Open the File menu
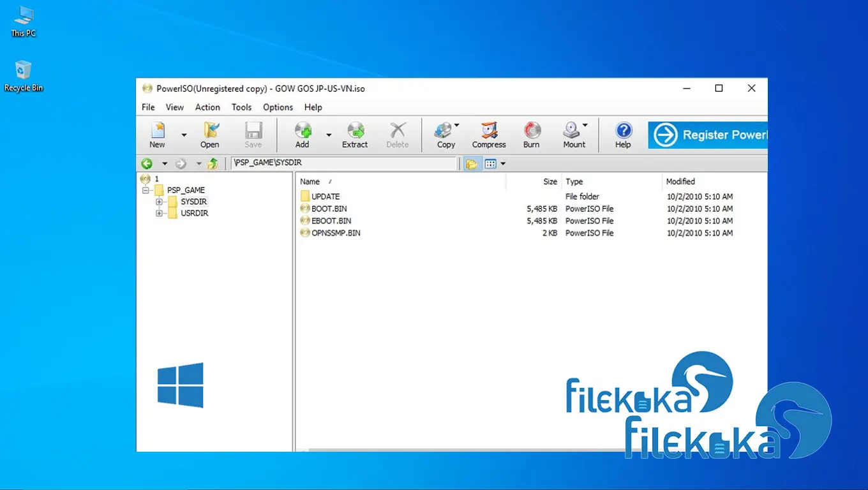Screen dimensions: 868x490 pyautogui.click(x=148, y=107)
